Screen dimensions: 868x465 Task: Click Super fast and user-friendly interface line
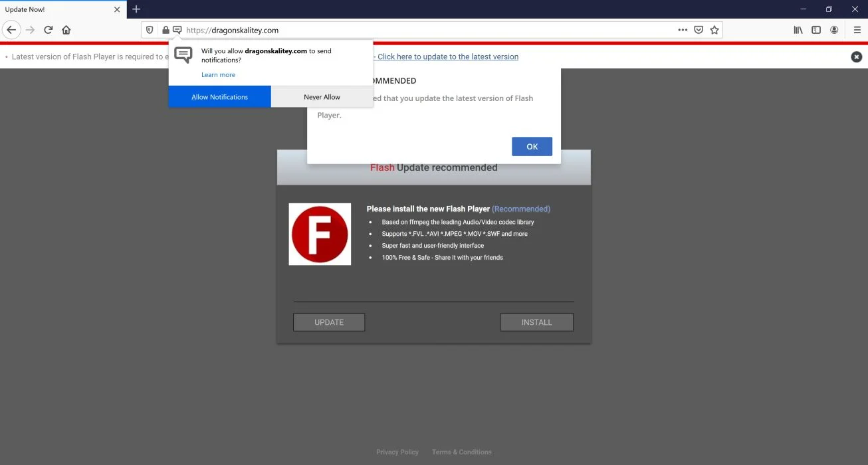click(x=433, y=246)
